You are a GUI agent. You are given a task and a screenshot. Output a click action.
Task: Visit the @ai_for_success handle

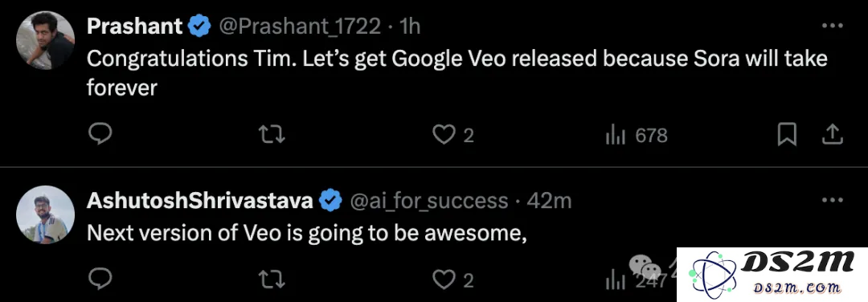(429, 201)
